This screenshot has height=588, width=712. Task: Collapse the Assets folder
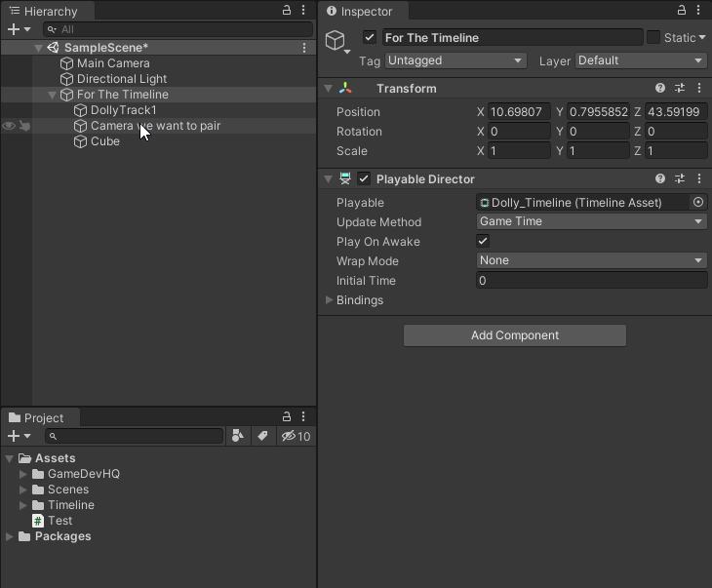(9, 458)
